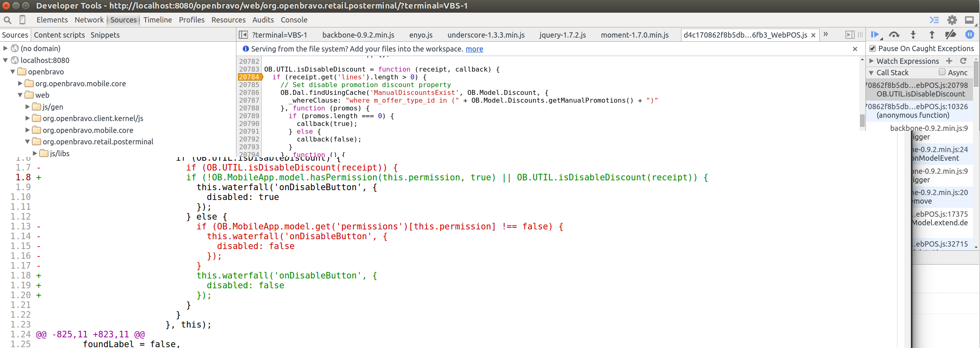Toggle Pause On Caught Exceptions checkbox
Image resolution: width=980 pixels, height=348 pixels.
click(872, 48)
